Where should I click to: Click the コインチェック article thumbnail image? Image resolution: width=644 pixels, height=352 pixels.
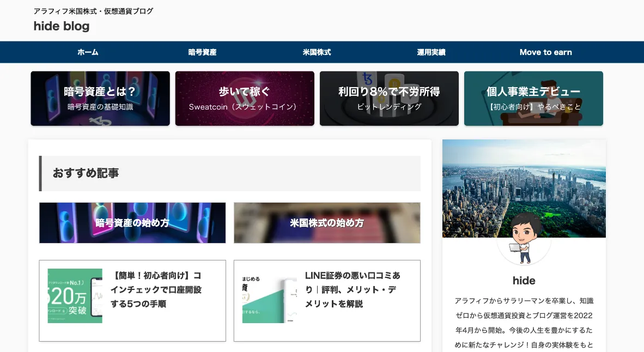point(75,296)
